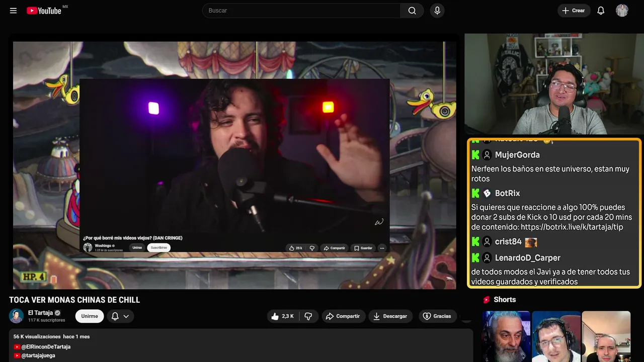Click the '56 K visualizaciones' text

click(37, 336)
